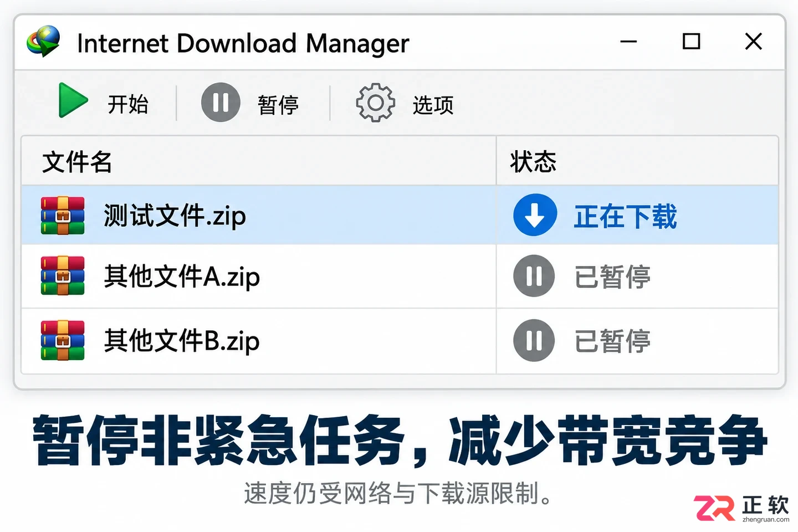Click the IDM globe logo in title bar

(x=43, y=42)
